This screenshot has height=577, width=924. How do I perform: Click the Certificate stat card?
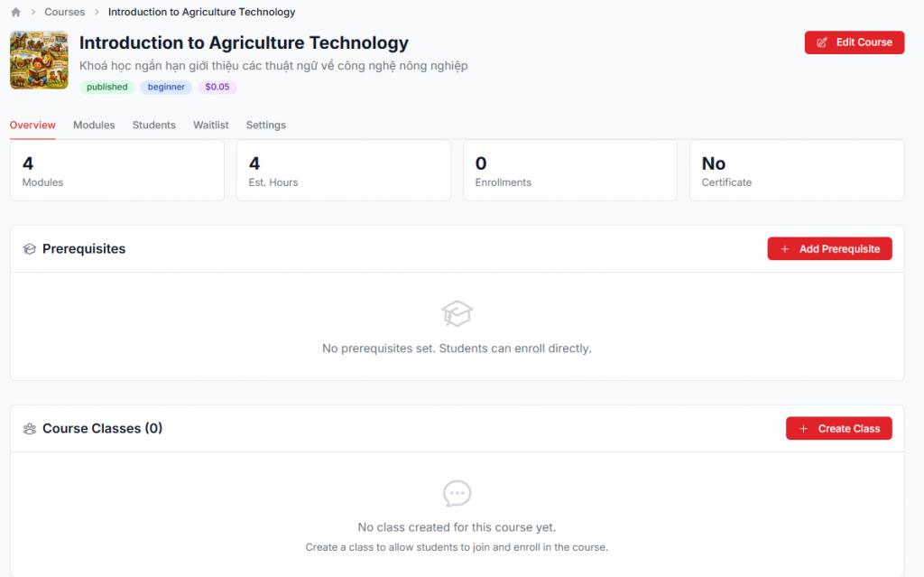(796, 171)
